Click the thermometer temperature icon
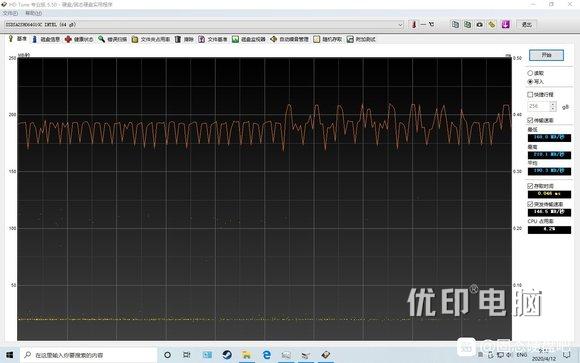This screenshot has height=363, width=580. [x=414, y=24]
